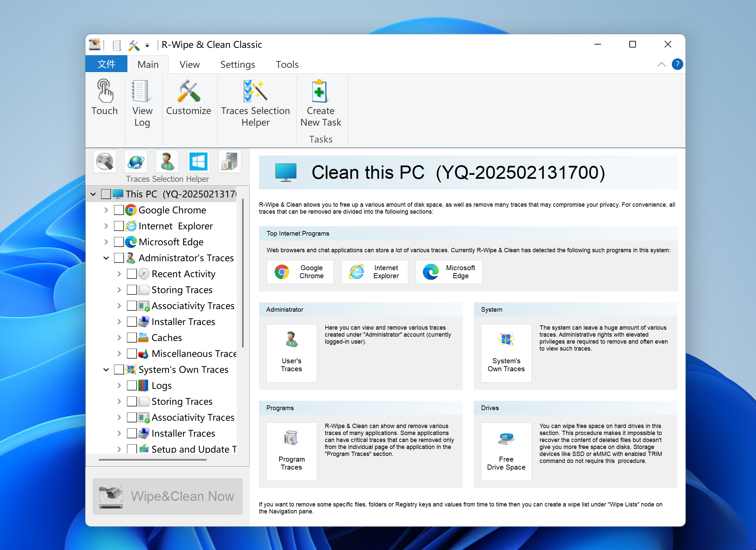The image size is (756, 550).
Task: Select Associativity Traces under System's Own Traces
Action: tap(193, 417)
